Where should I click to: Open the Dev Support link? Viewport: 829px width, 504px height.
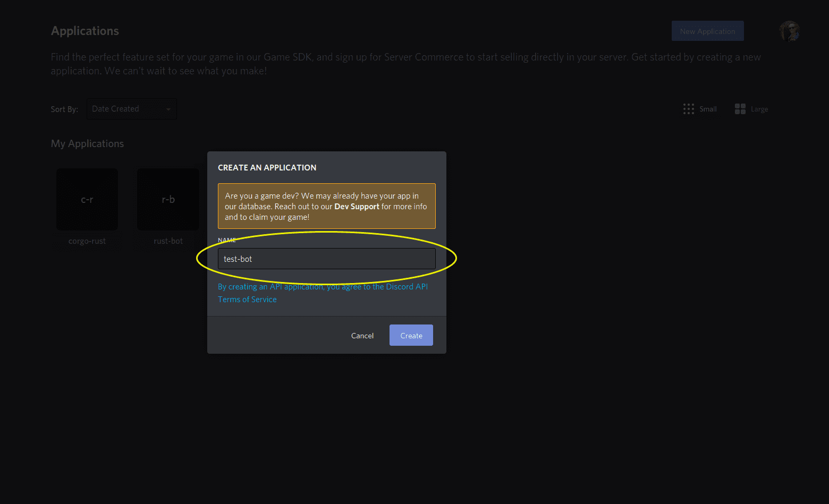[x=357, y=207]
